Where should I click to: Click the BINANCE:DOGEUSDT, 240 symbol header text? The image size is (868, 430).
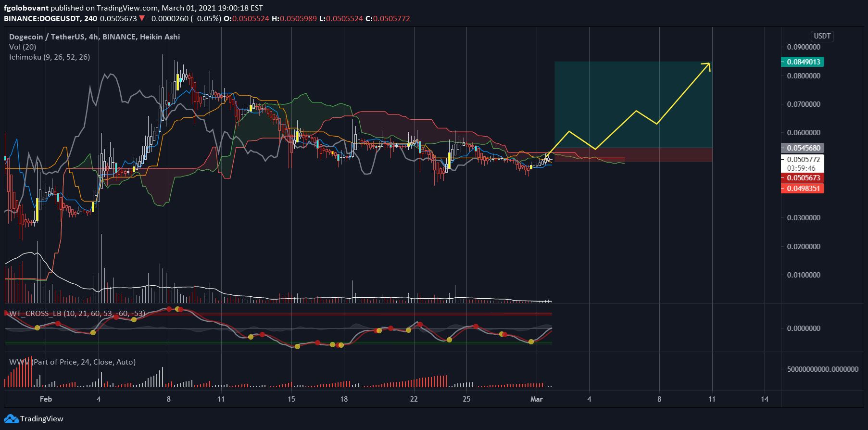tap(50, 18)
